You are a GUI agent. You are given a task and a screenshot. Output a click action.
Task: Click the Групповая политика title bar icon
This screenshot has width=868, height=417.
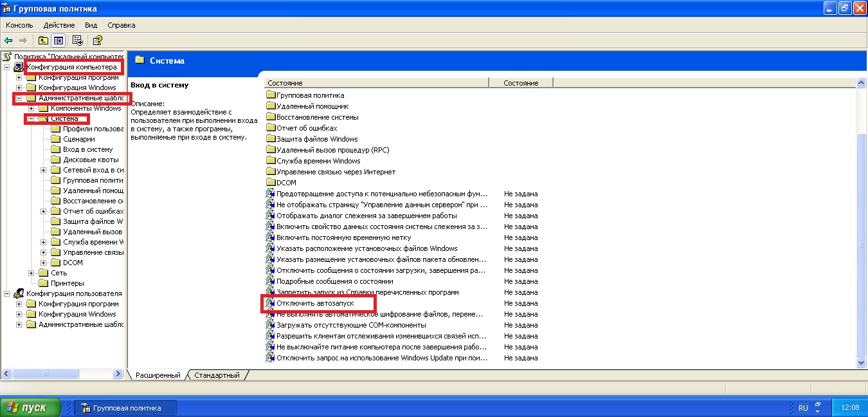click(7, 8)
